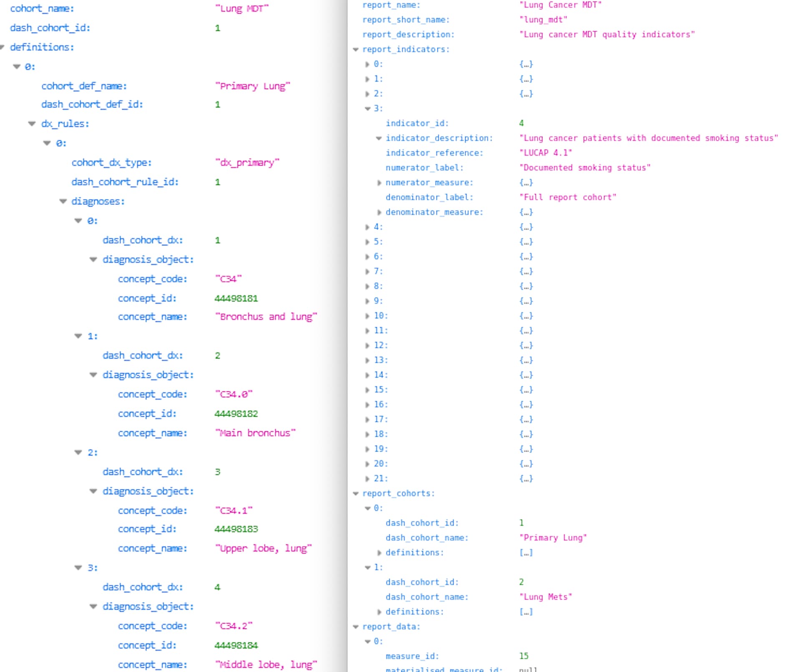Collapse the report_data node

click(356, 627)
